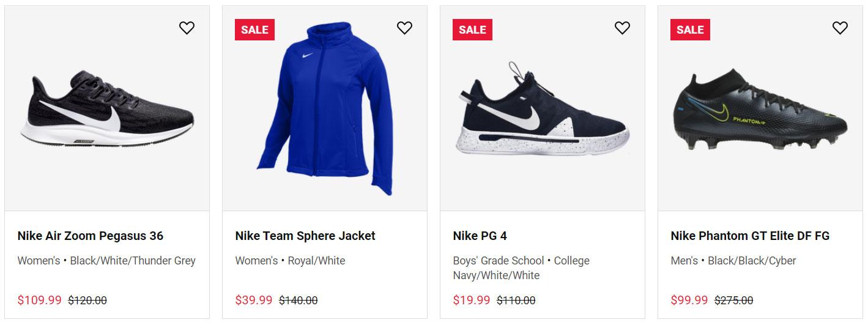Click the SALE badge on Phantom cleat

pyautogui.click(x=690, y=30)
